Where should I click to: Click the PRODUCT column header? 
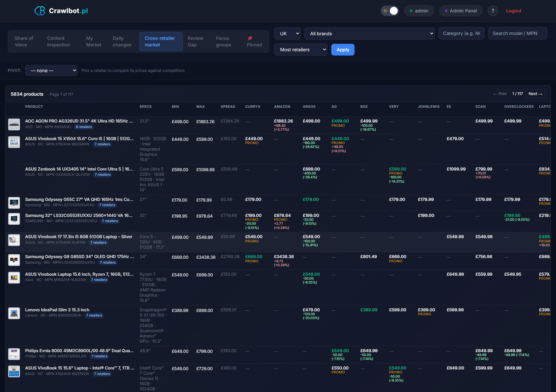(34, 107)
